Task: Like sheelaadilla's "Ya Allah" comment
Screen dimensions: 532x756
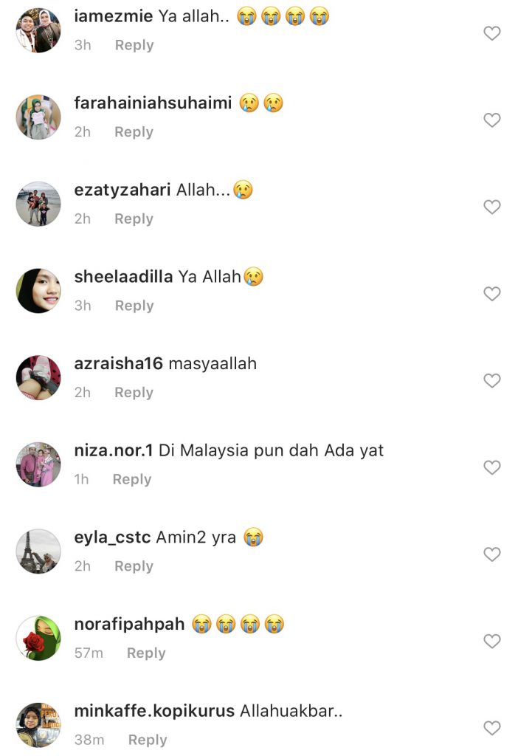Action: click(492, 294)
